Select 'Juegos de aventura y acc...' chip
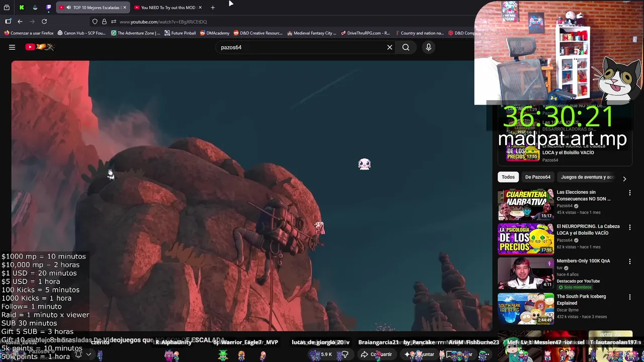 [x=588, y=177]
